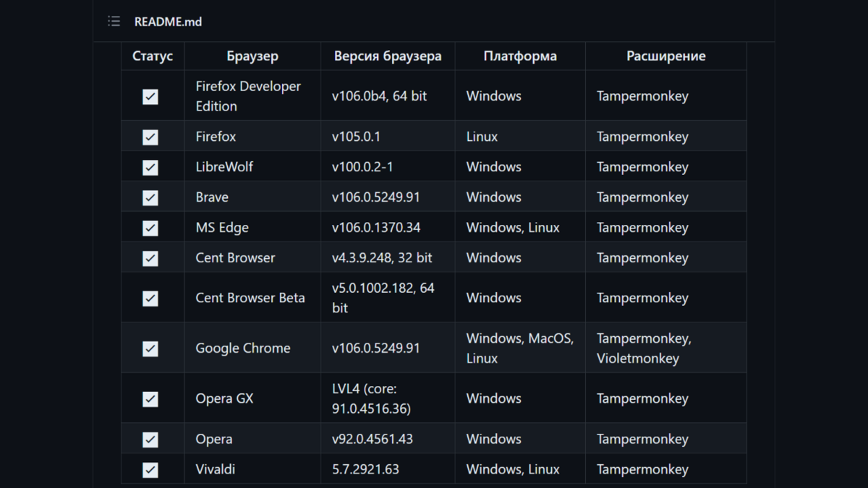Select the 'Cent Browser Beta' cell
The image size is (868, 488).
252,298
